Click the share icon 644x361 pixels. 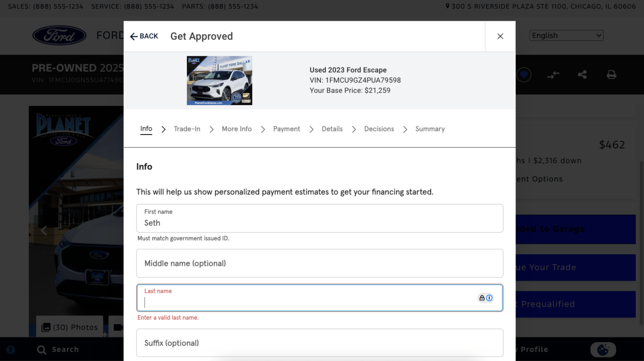point(582,75)
